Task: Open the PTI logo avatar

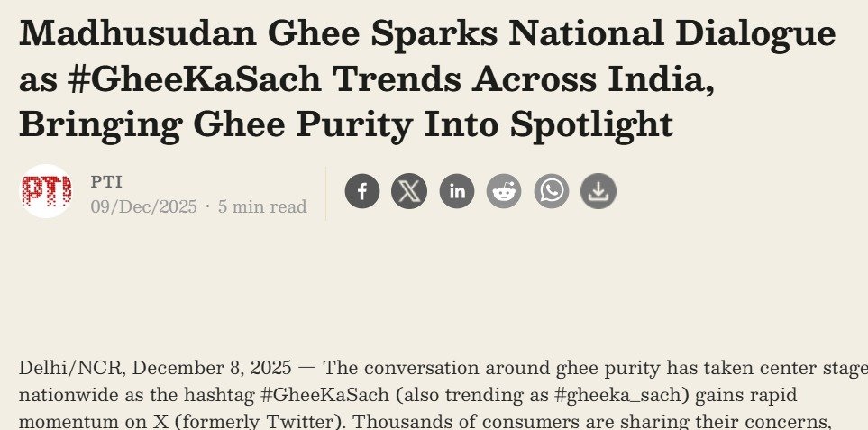Action: (x=47, y=191)
